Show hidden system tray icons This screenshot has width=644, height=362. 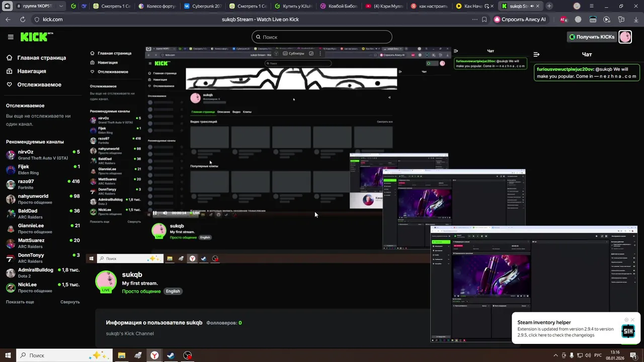pyautogui.click(x=555, y=355)
